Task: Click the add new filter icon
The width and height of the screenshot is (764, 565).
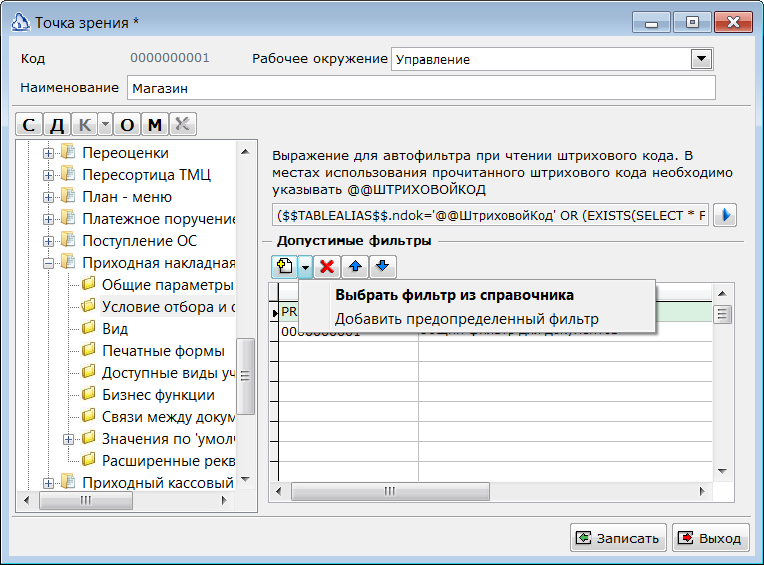Action: click(285, 266)
